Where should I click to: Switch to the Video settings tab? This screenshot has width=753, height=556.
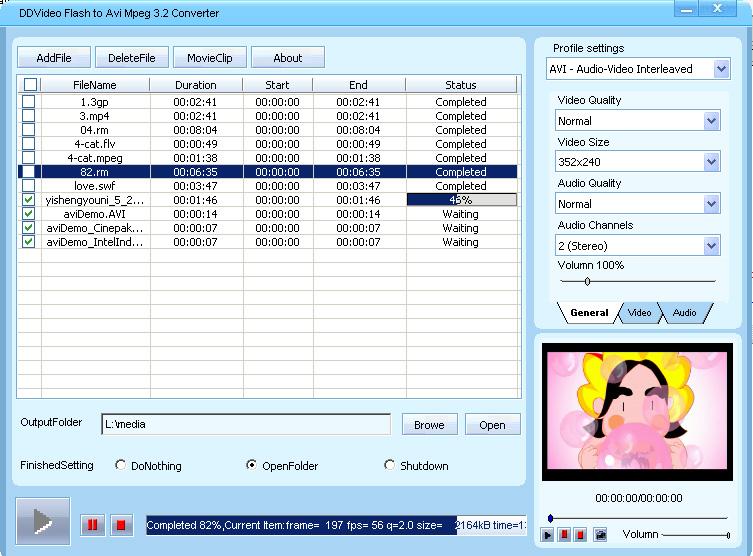coord(639,313)
